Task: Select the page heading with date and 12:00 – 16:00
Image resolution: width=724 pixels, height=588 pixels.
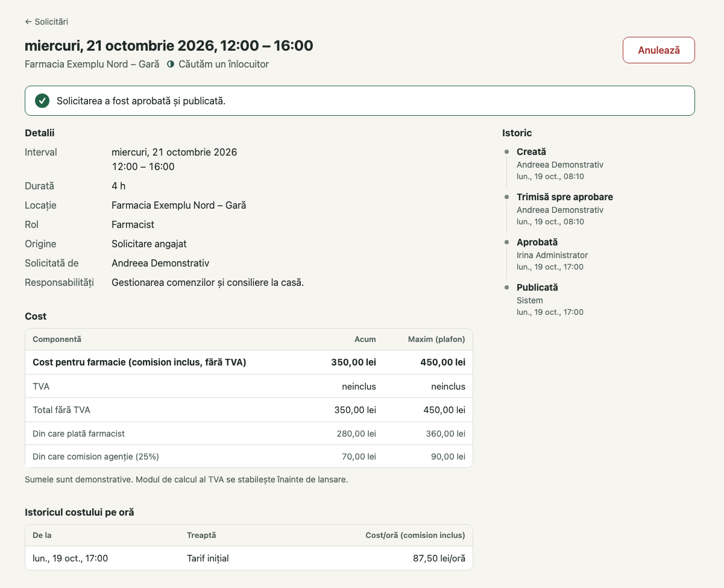Action: coord(169,45)
